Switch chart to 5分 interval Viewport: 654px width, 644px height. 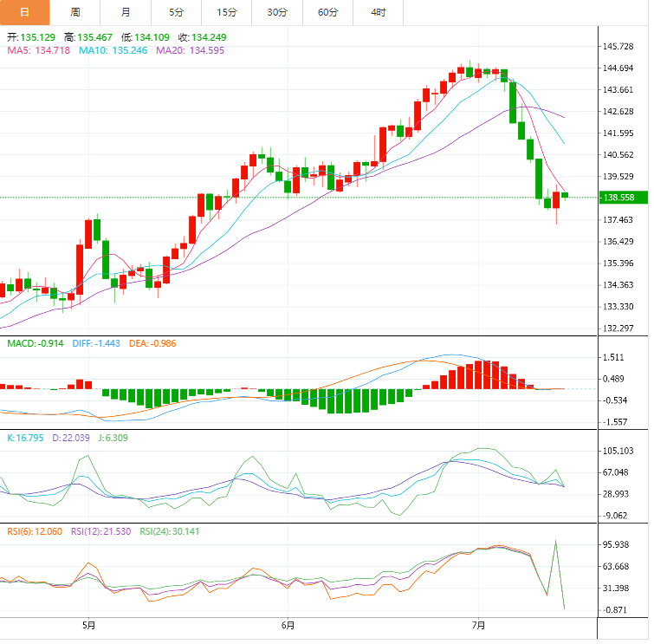pos(177,12)
